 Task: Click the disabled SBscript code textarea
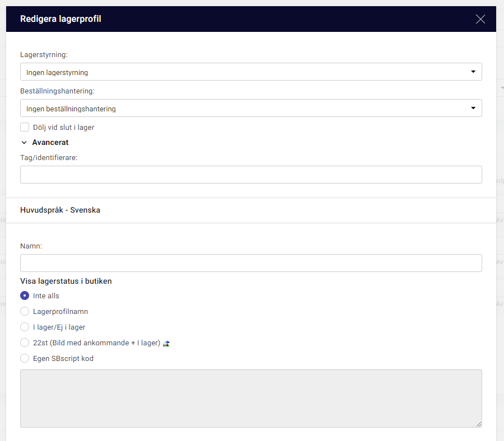251,398
